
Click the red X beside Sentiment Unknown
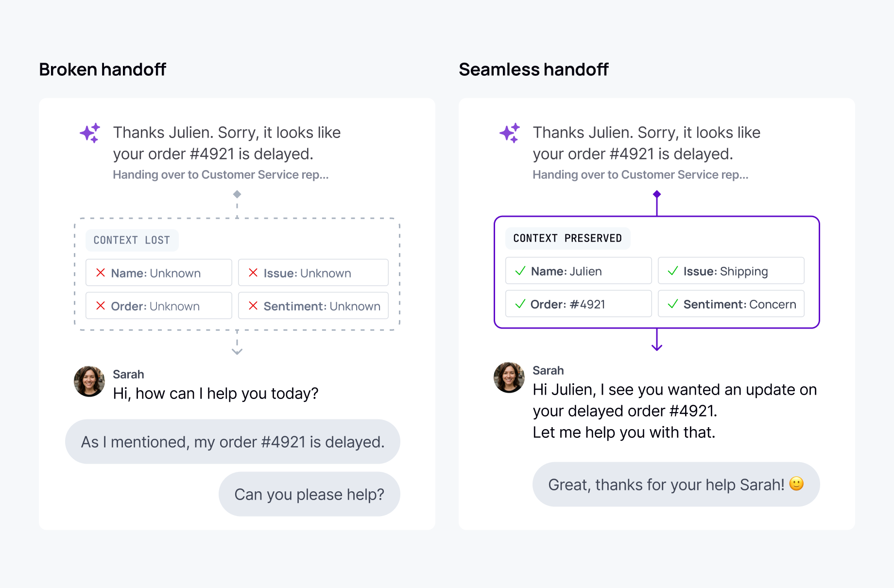click(x=254, y=306)
